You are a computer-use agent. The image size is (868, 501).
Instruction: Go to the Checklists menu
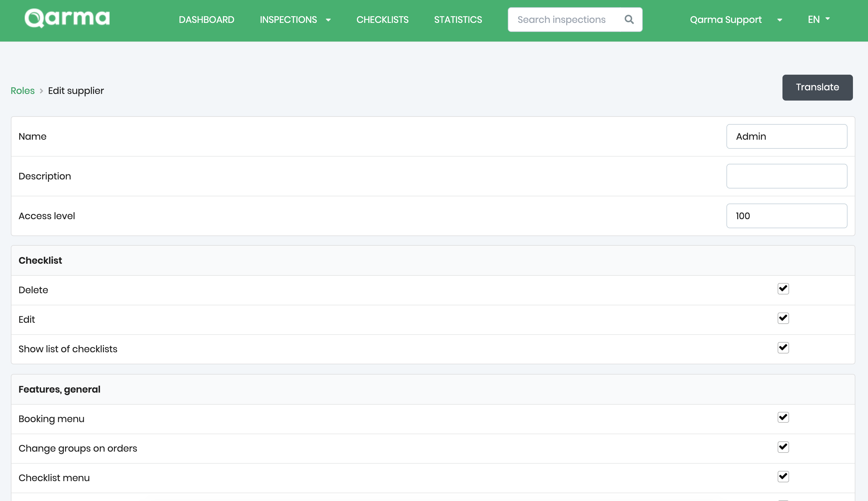[x=382, y=20]
